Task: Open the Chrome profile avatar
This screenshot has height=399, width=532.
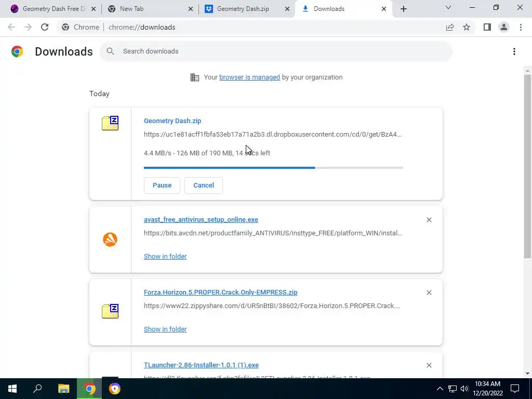Action: click(504, 27)
